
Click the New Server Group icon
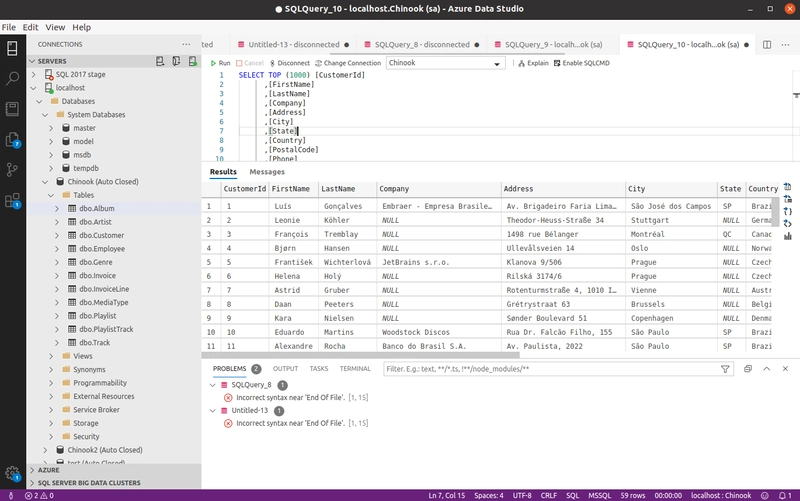tap(176, 61)
